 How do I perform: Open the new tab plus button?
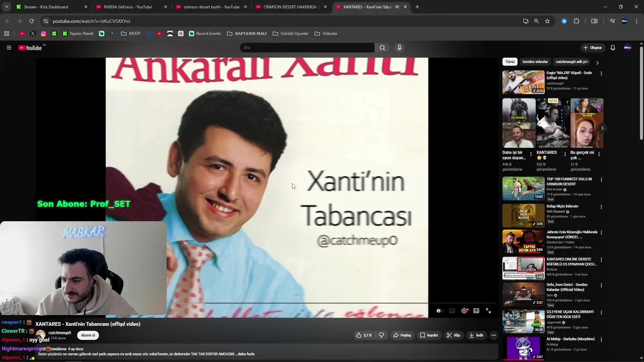[417, 7]
